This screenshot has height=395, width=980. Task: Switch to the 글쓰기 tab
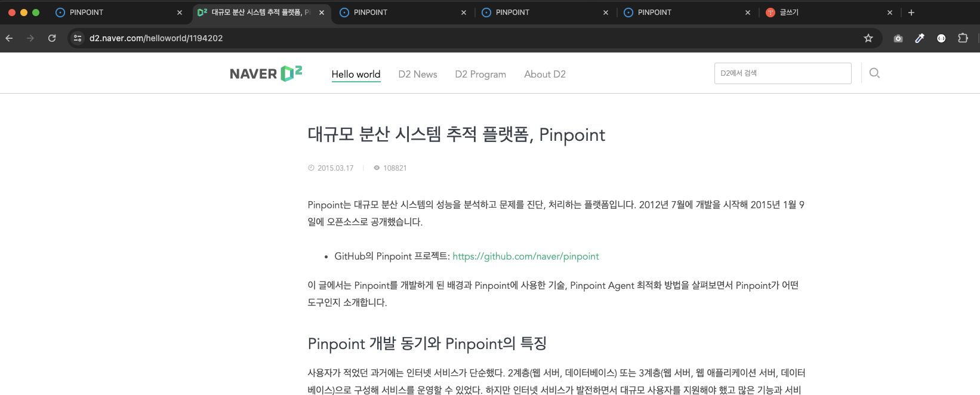830,13
